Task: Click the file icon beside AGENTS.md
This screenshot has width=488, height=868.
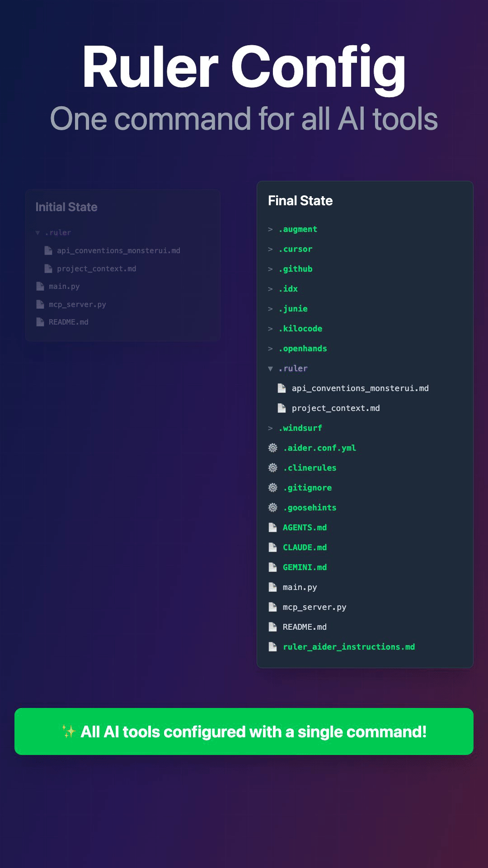Action: click(x=272, y=528)
